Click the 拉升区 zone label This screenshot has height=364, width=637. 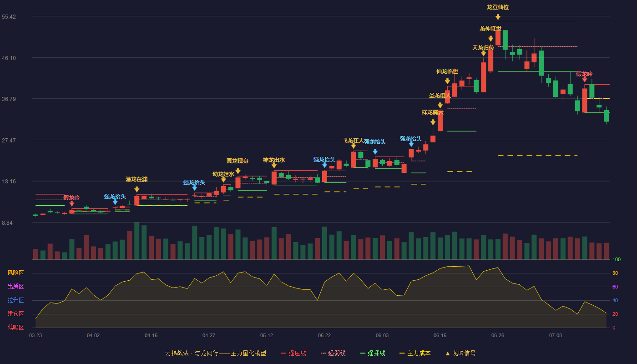click(x=15, y=300)
